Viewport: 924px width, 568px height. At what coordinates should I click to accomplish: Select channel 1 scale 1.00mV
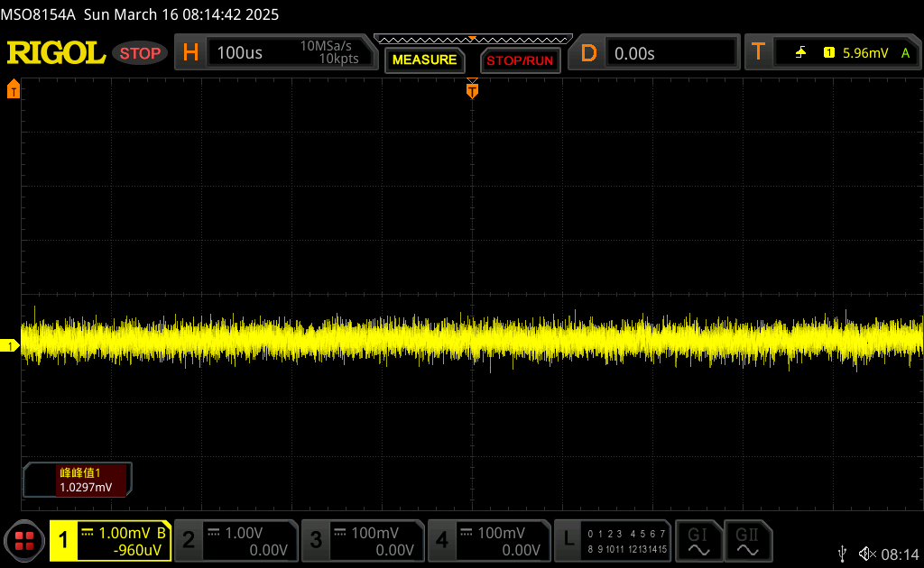(x=125, y=533)
